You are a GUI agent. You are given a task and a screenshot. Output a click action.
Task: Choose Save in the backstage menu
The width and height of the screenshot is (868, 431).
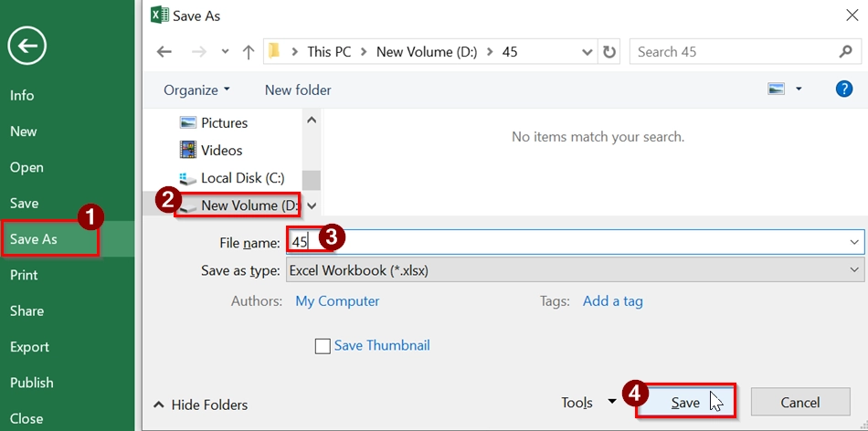25,203
